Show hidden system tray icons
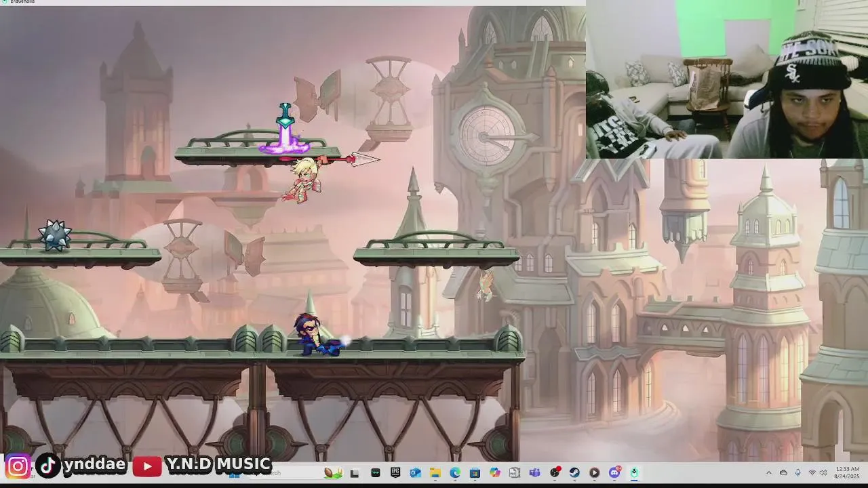Viewport: 868px width, 488px height. click(768, 472)
